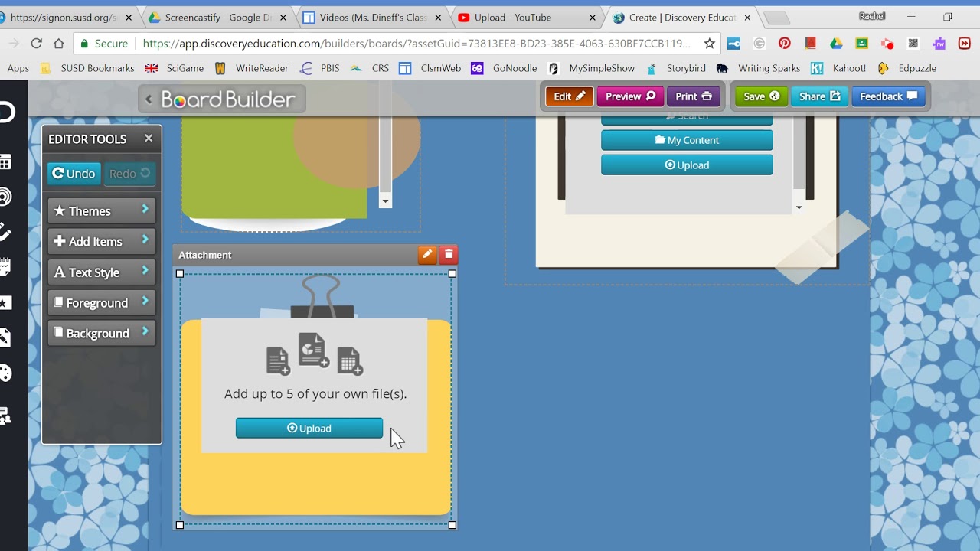This screenshot has height=551, width=980.
Task: Click the down arrow under the green board item
Action: (x=385, y=201)
